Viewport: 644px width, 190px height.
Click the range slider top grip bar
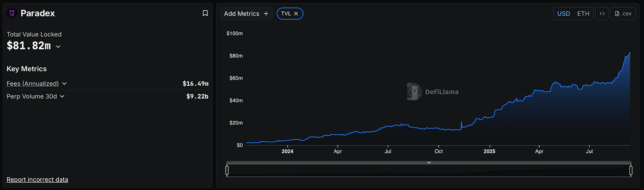tap(429, 163)
